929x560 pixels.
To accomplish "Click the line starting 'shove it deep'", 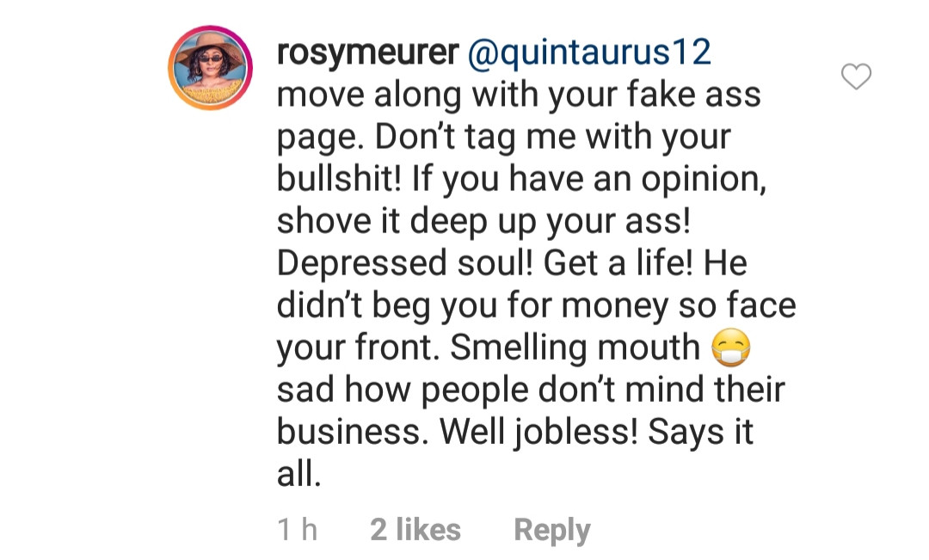I will [x=483, y=222].
